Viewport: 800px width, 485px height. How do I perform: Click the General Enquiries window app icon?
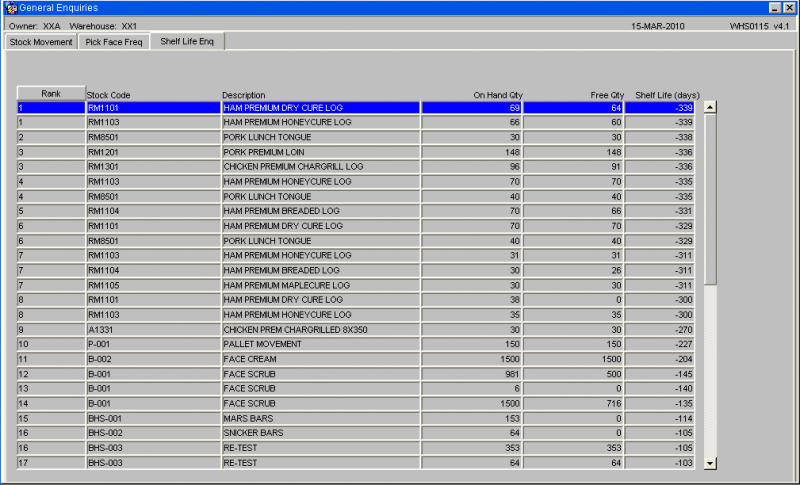tap(11, 8)
